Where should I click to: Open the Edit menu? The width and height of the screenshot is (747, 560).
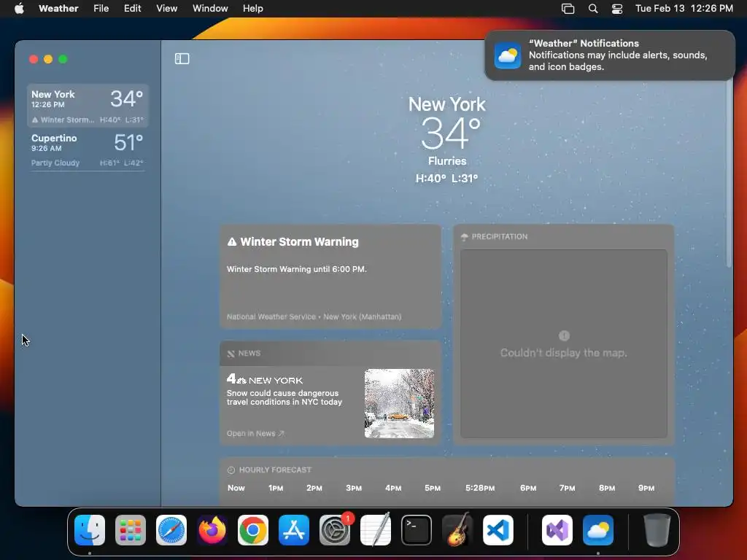point(133,9)
